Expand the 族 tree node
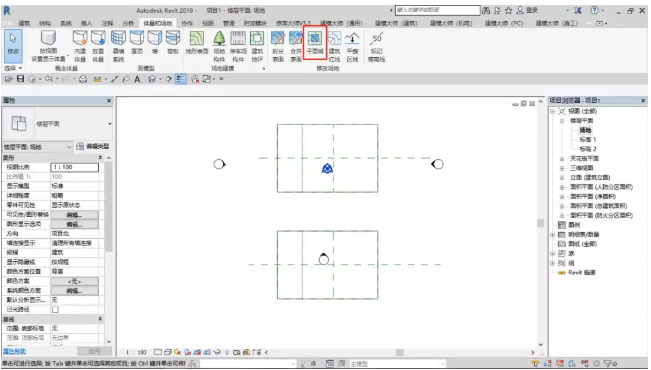Image resolution: width=651 pixels, height=370 pixels. 553,253
